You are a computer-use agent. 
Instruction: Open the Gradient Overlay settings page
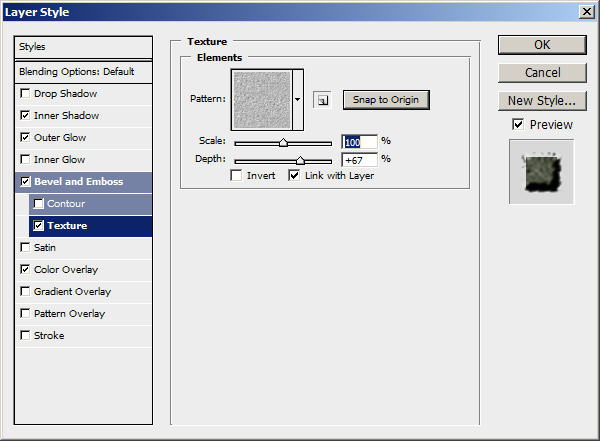point(72,292)
